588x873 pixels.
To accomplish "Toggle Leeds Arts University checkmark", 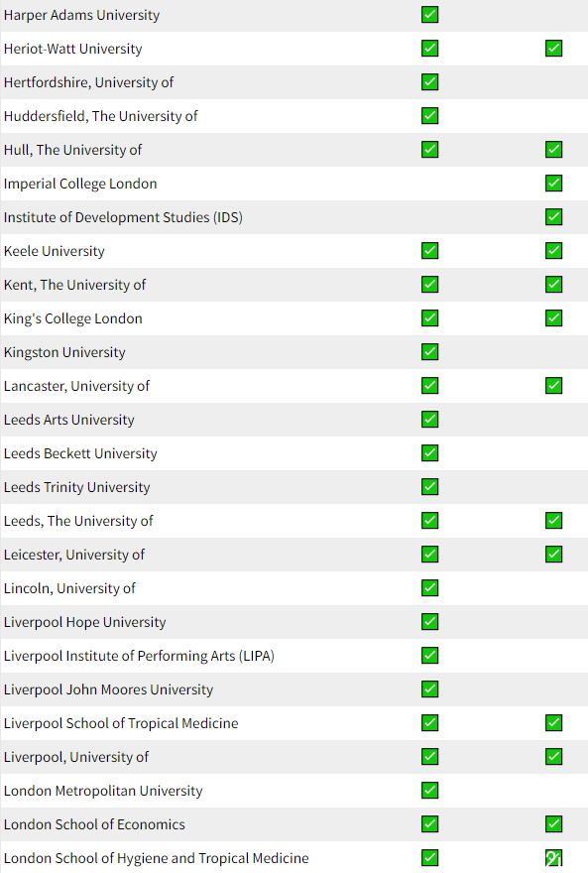I will tap(429, 420).
